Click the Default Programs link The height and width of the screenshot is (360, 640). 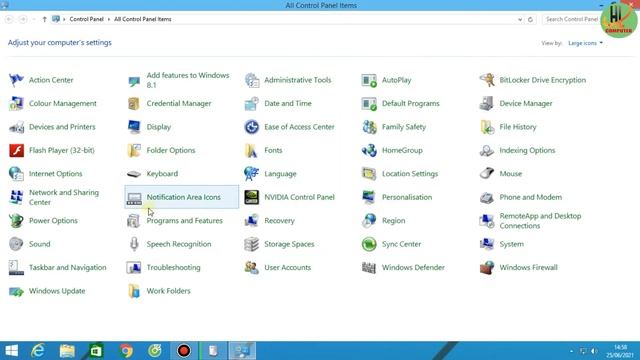[x=411, y=104]
